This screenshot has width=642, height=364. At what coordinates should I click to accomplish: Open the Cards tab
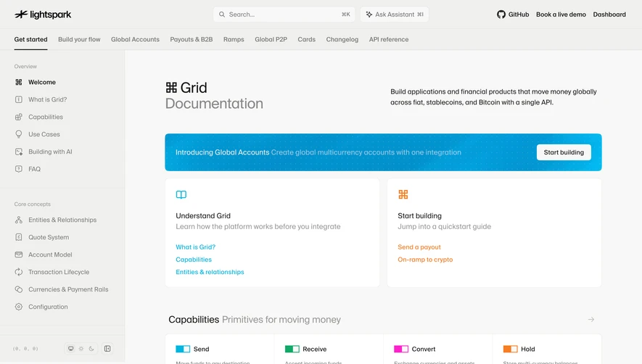306,39
